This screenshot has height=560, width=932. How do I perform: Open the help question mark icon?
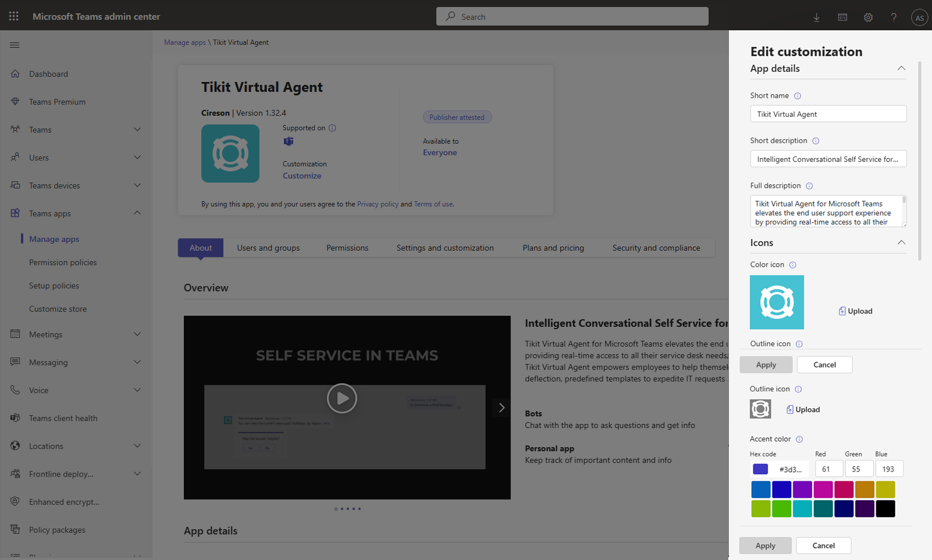click(894, 17)
